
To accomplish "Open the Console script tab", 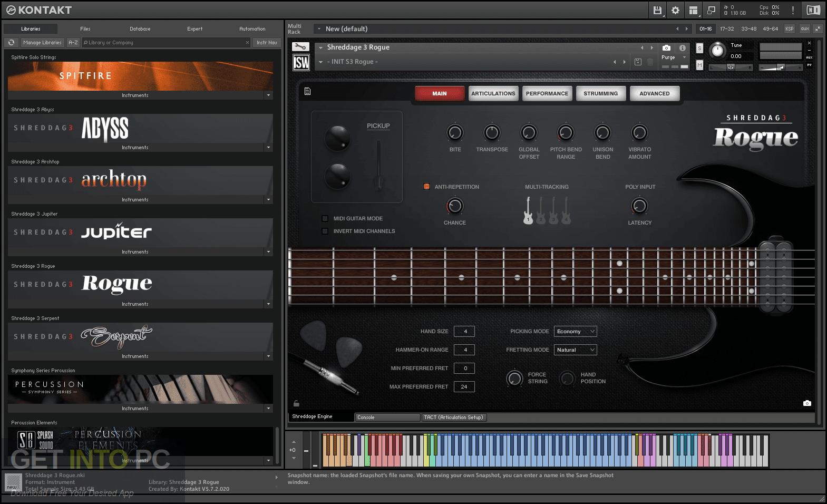I will pos(387,417).
